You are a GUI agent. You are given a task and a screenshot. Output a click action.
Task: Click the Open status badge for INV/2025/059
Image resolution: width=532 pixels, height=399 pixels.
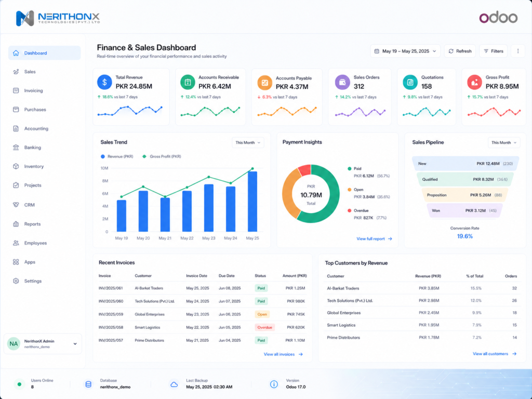262,314
